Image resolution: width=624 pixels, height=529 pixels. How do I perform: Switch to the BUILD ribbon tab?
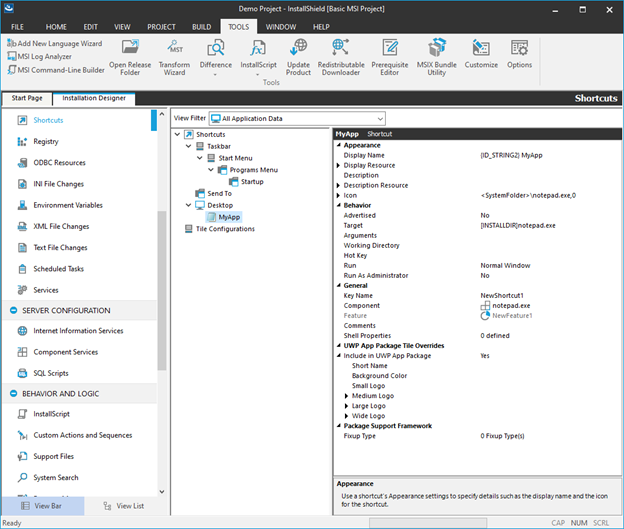point(201,27)
